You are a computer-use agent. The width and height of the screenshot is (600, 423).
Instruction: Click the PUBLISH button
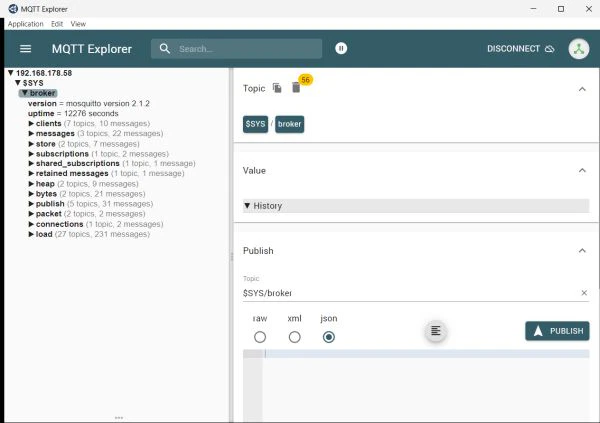coord(557,331)
